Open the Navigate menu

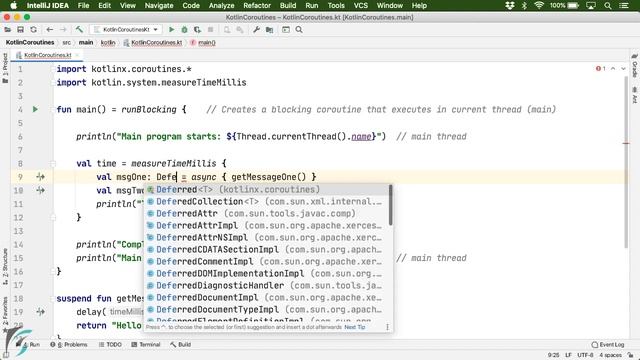pos(159,5)
